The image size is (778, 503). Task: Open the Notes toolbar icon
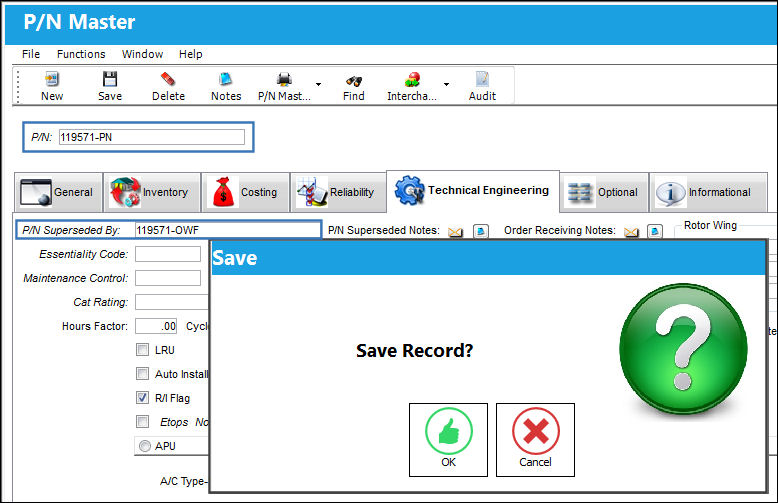point(226,79)
